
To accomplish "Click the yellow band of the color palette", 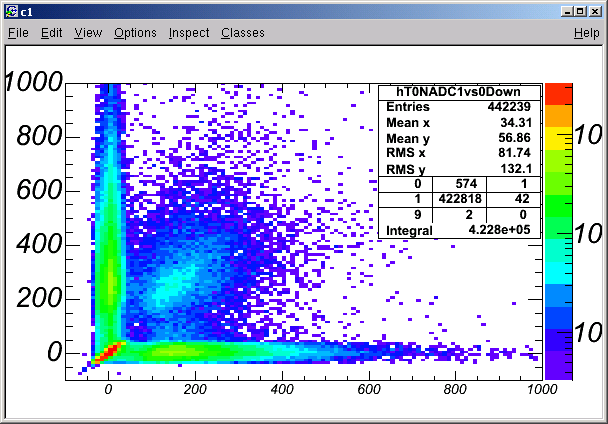I will coord(558,138).
